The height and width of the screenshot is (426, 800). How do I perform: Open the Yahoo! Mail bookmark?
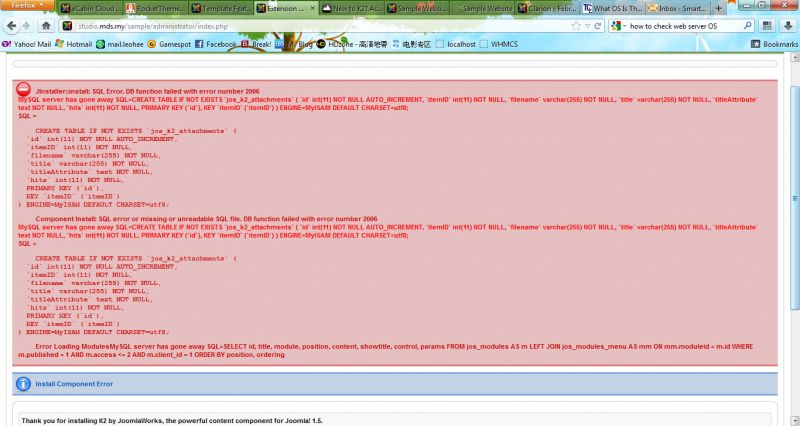pos(27,44)
